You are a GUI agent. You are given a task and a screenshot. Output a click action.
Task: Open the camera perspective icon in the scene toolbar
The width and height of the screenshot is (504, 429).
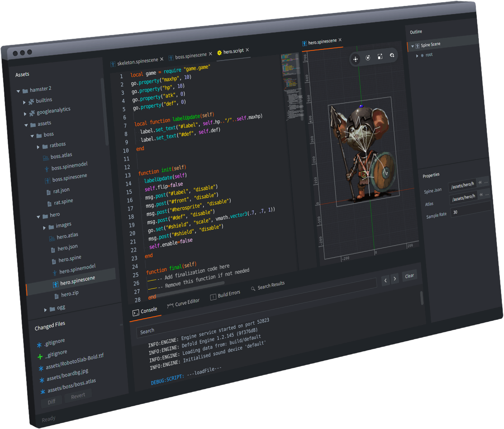[x=392, y=56]
